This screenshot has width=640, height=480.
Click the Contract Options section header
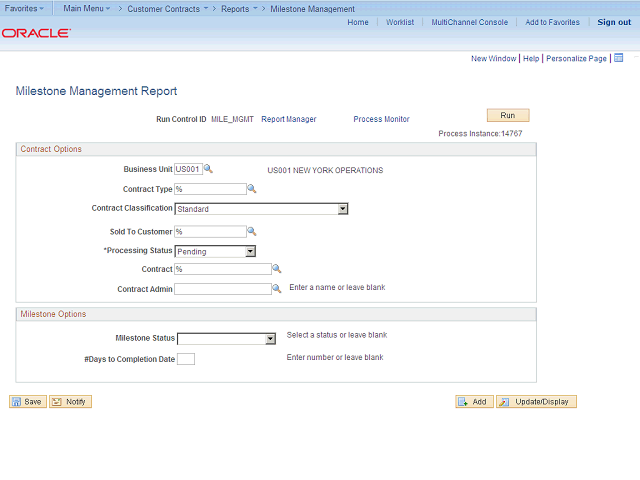(51, 149)
